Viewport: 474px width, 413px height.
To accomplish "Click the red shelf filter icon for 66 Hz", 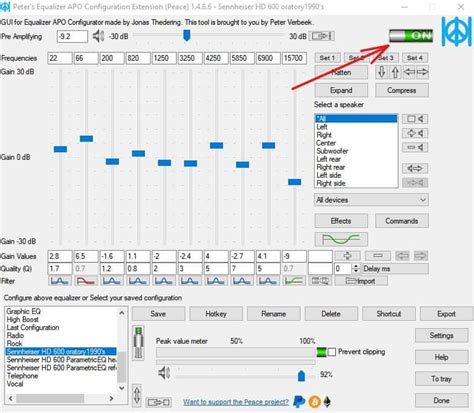I will click(86, 281).
